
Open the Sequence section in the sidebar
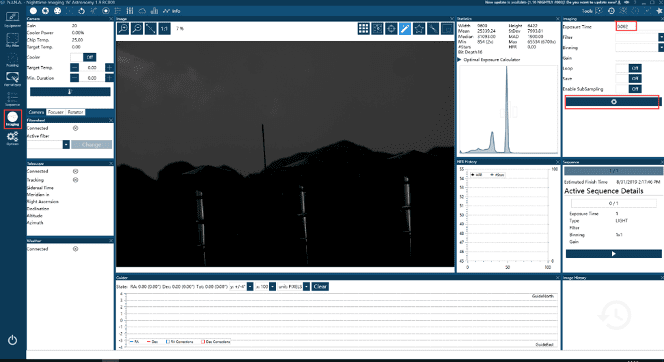[12, 99]
